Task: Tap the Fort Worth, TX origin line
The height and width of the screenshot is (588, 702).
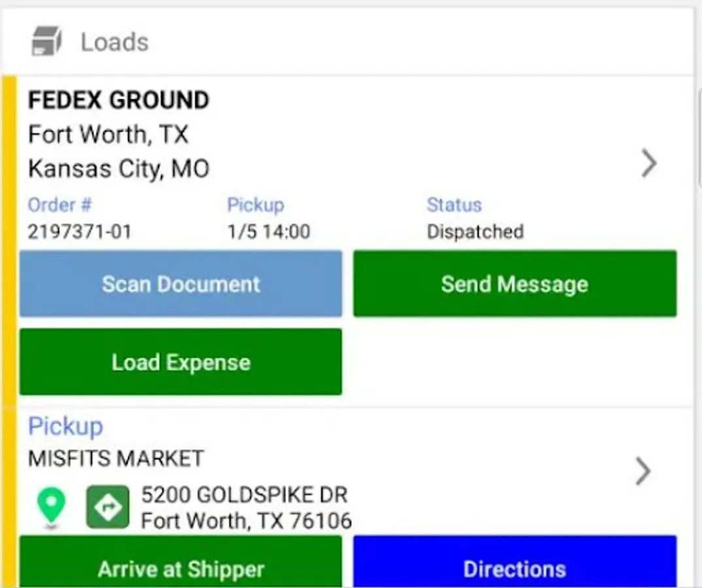Action: click(108, 134)
